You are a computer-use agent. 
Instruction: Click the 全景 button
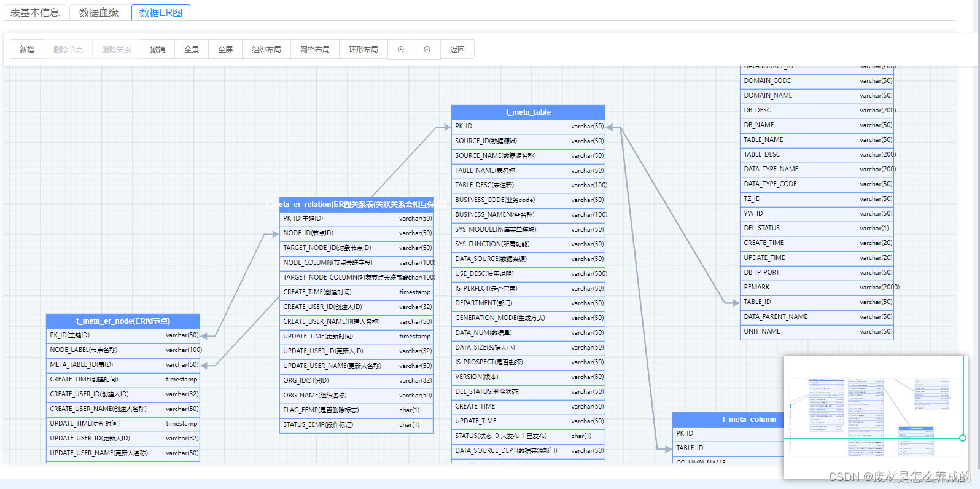(192, 49)
